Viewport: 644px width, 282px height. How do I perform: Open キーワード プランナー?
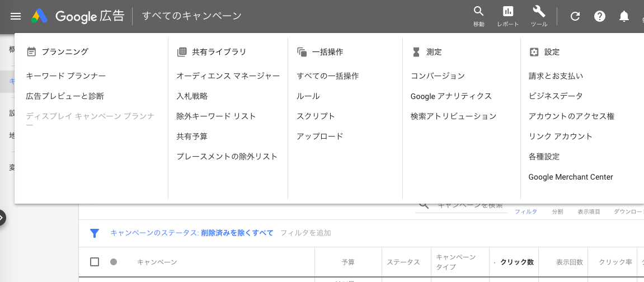coord(65,76)
